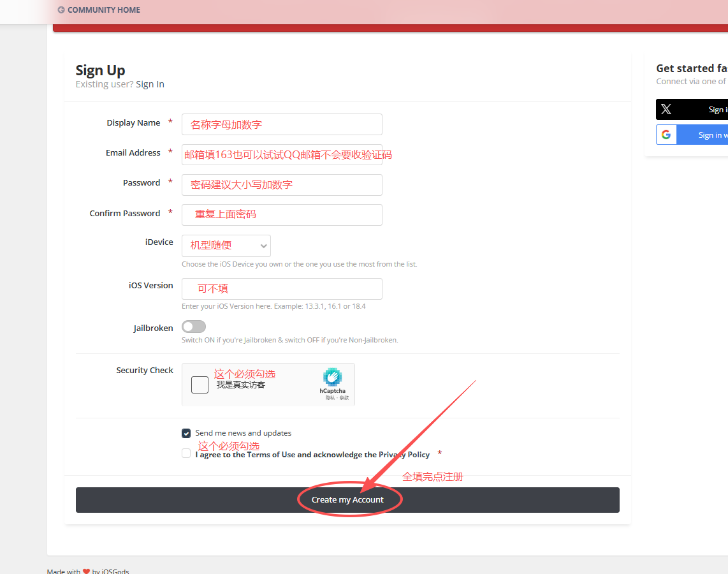Check the hCaptcha 'I am human' checkbox

click(x=200, y=385)
